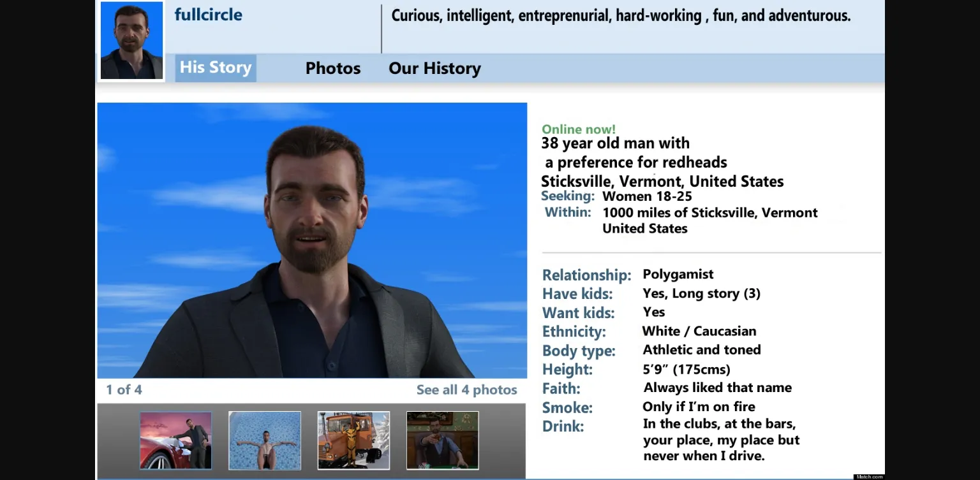Select the red sports car thumbnail
Screen dimensions: 980x480
coord(175,440)
